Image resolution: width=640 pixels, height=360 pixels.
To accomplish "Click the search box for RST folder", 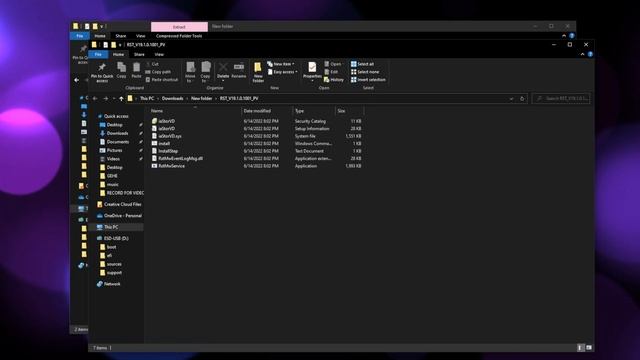I will (561, 98).
